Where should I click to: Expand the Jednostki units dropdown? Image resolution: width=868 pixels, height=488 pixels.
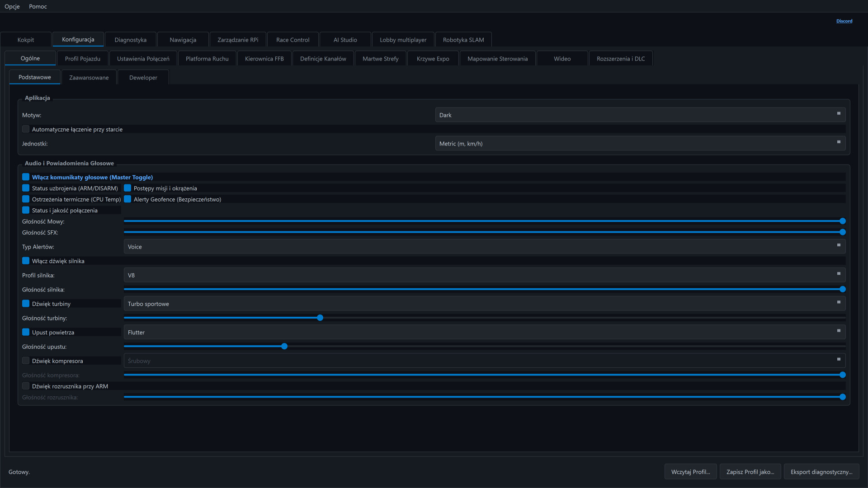tap(640, 143)
